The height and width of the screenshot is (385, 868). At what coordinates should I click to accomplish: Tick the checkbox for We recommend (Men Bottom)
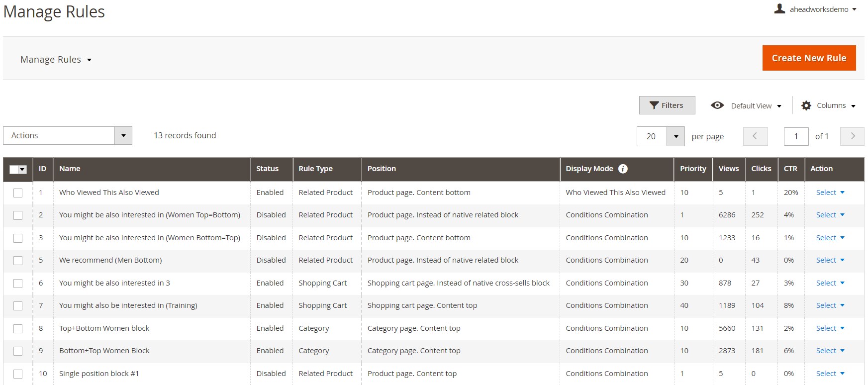[18, 261]
